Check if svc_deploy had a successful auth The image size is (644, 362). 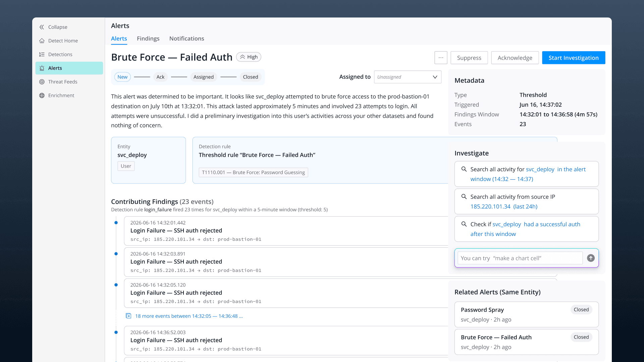526,229
